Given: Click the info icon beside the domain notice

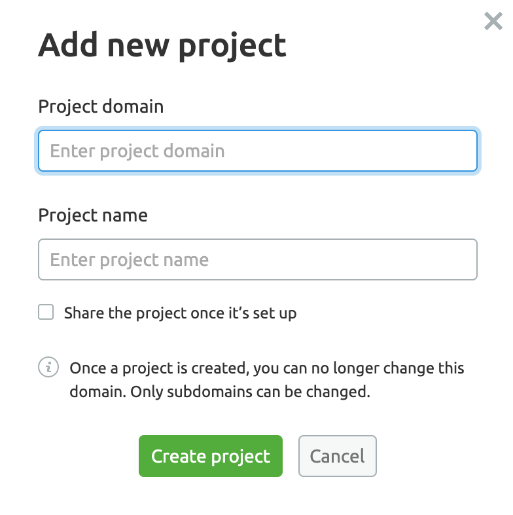Looking at the screenshot, I should click(48, 367).
